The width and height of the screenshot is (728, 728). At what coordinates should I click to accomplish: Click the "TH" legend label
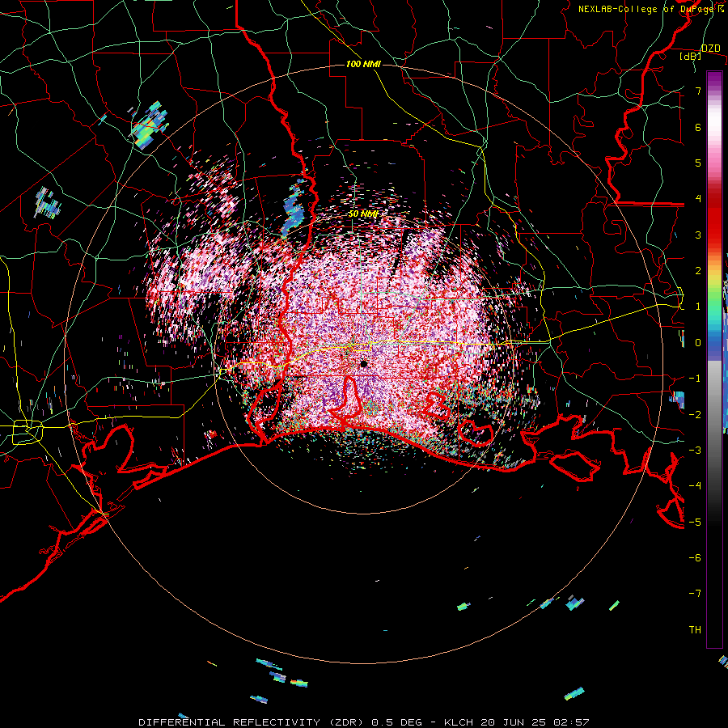(x=695, y=629)
